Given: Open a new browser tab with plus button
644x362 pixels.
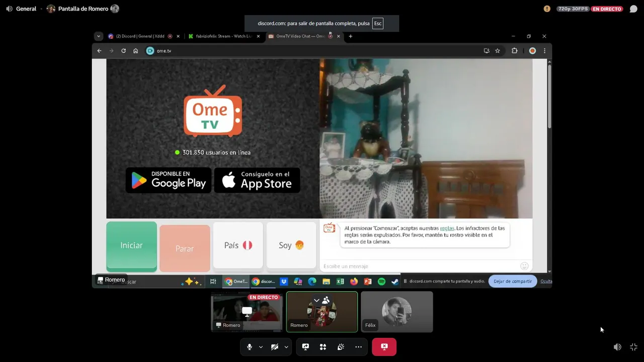Looking at the screenshot, I should tap(351, 36).
